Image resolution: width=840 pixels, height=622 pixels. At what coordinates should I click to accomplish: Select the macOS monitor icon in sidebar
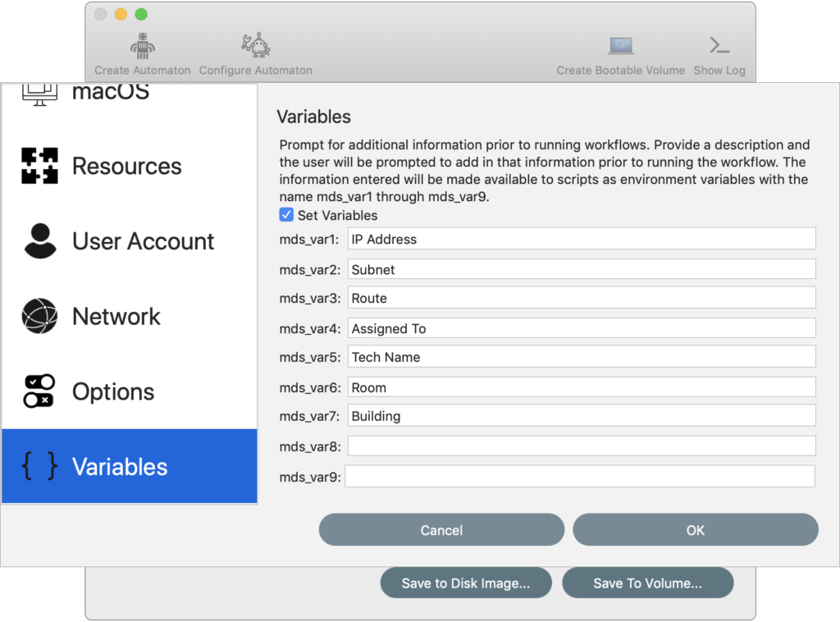[x=39, y=94]
